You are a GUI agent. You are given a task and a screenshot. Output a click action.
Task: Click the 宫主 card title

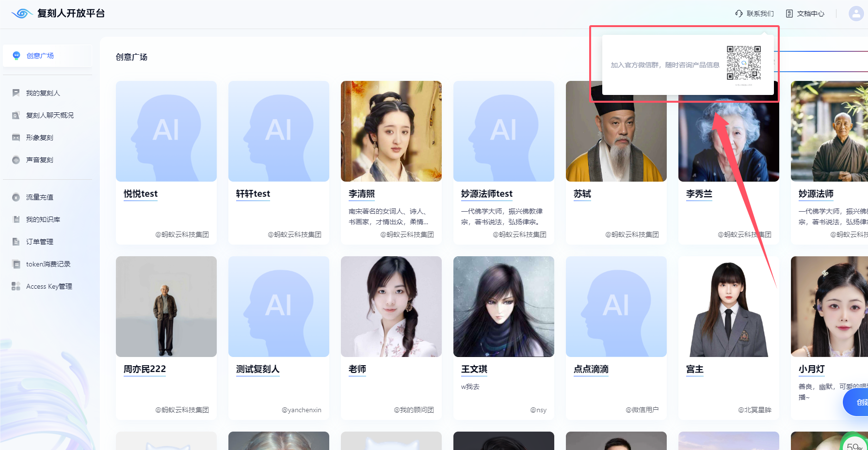click(695, 369)
